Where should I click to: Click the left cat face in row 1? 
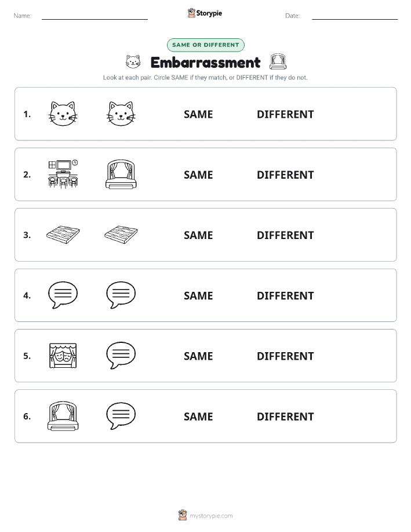63,114
